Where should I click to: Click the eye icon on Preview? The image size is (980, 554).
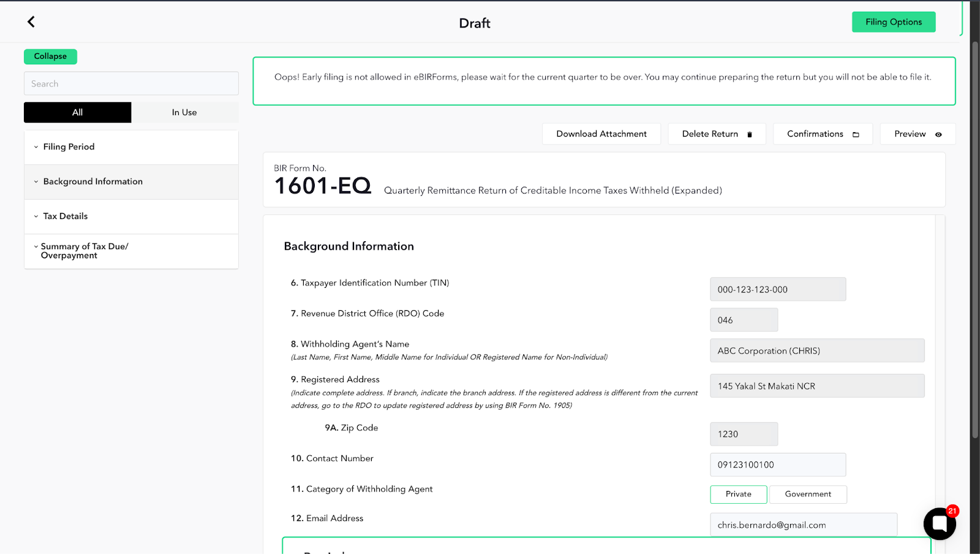click(938, 135)
